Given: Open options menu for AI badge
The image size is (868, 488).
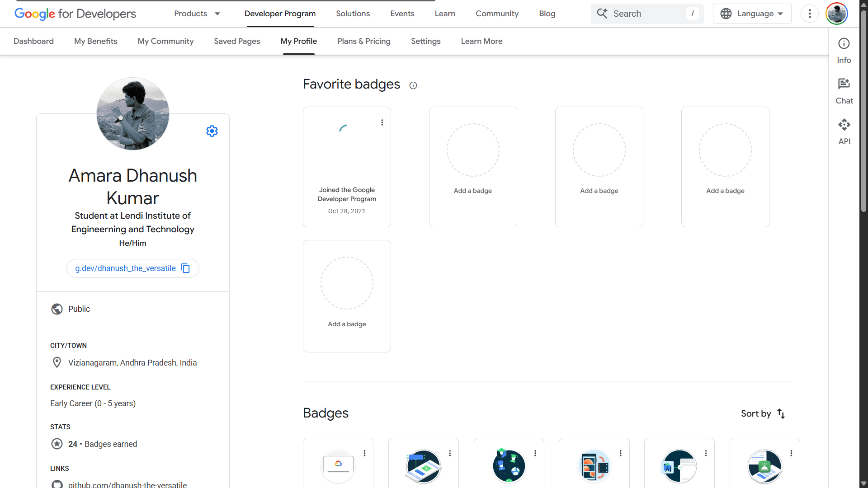Looking at the screenshot, I should pyautogui.click(x=706, y=453).
